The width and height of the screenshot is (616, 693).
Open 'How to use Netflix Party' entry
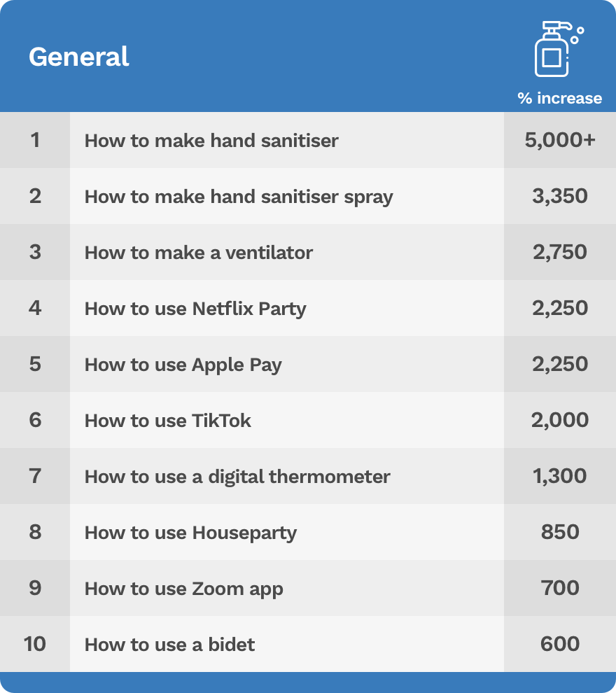[x=195, y=309]
